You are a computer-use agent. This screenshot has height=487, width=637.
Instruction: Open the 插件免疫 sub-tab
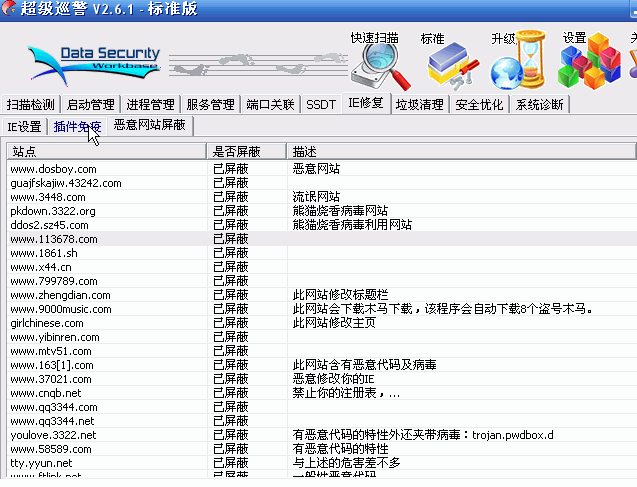[77, 126]
